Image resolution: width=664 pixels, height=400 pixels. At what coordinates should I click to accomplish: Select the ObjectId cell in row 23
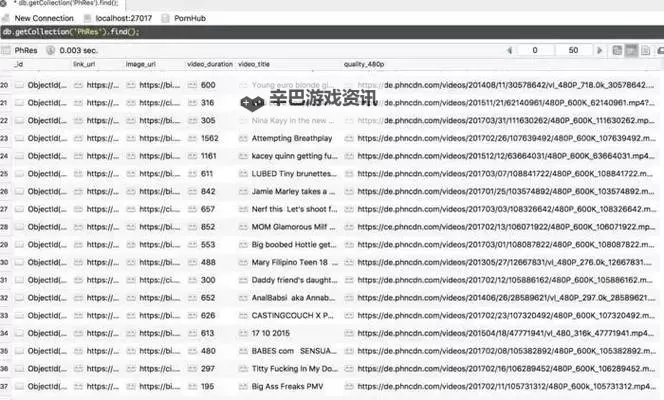coord(47,138)
